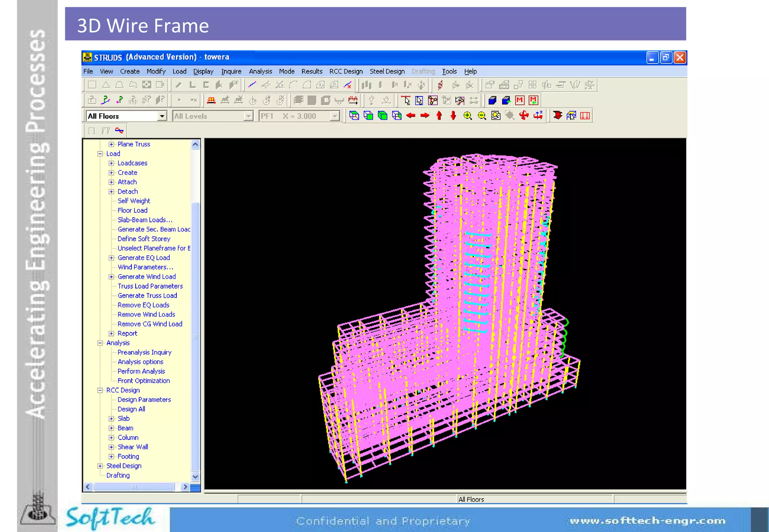Select Floor Load in tree
The height and width of the screenshot is (532, 769).
point(133,210)
